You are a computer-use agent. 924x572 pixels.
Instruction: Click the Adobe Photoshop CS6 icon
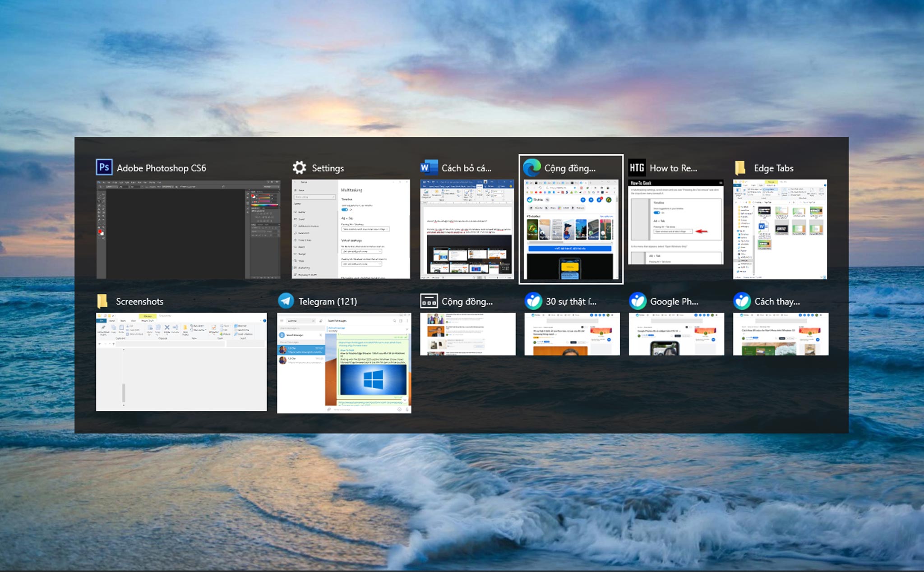click(x=105, y=167)
